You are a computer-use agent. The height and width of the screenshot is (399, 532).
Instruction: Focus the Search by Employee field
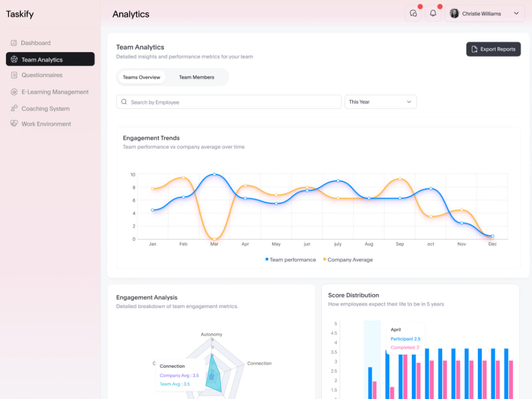tap(229, 102)
